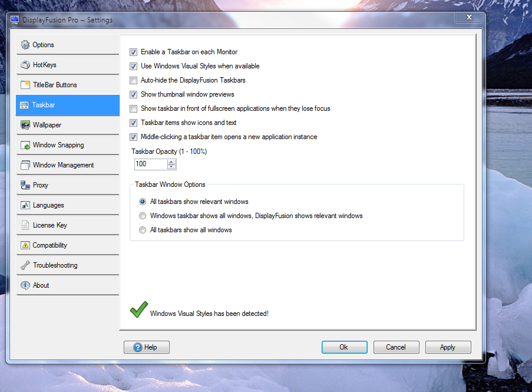The height and width of the screenshot is (392, 532).
Task: Click the Apply button
Action: 448,347
